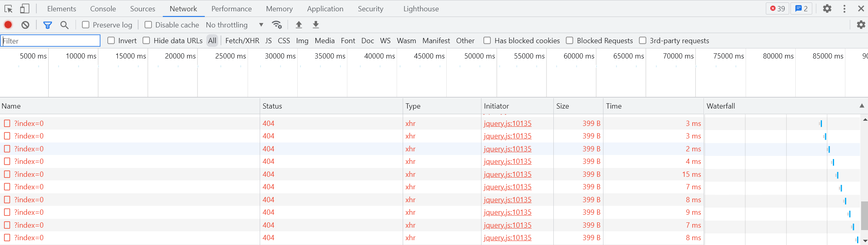This screenshot has height=245, width=868.
Task: Click the import HAR upload icon
Action: pyautogui.click(x=299, y=25)
